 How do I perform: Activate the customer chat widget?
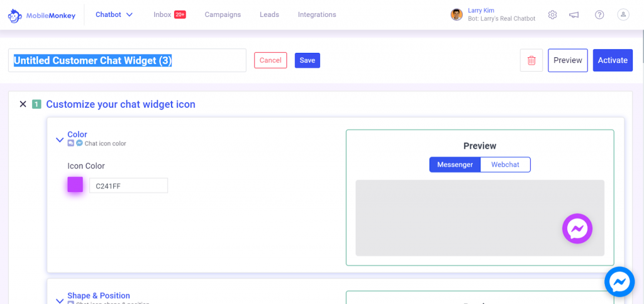613,60
